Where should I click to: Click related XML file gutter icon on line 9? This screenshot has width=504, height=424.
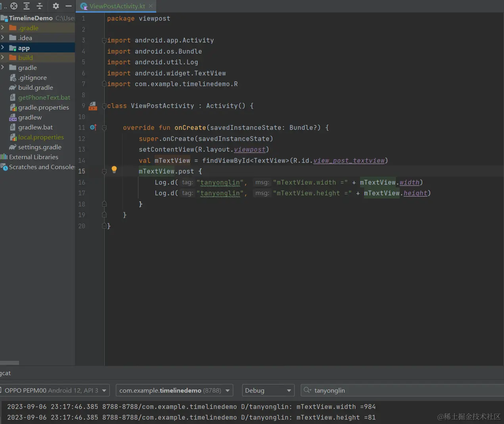[x=93, y=106]
